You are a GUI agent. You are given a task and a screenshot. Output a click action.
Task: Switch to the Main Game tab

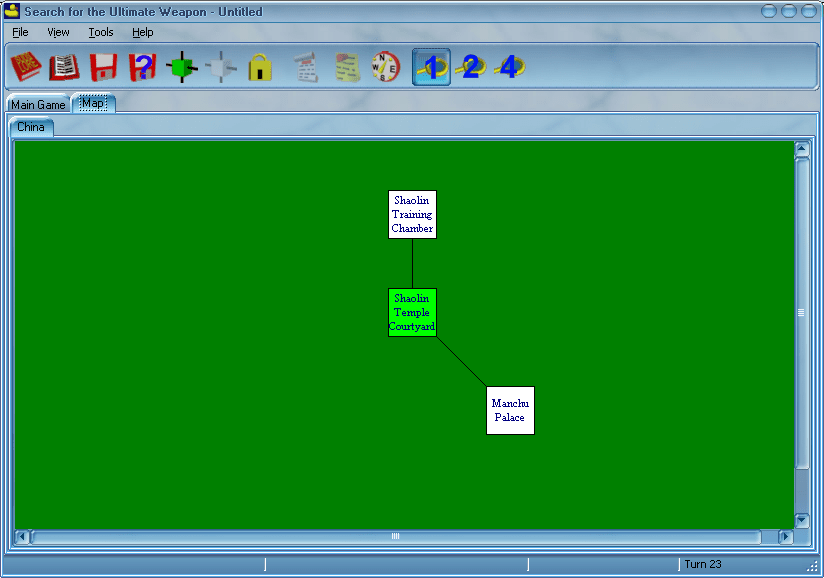[38, 105]
